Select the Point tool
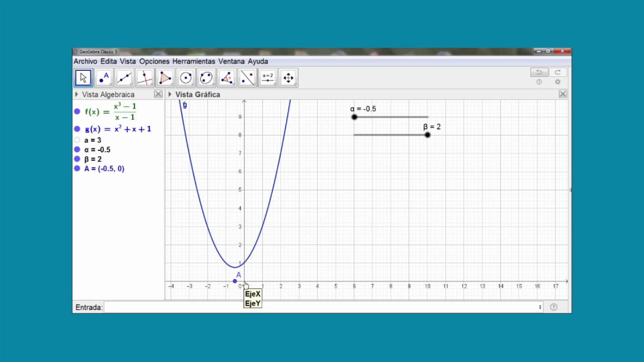644x362 pixels. coord(104,78)
